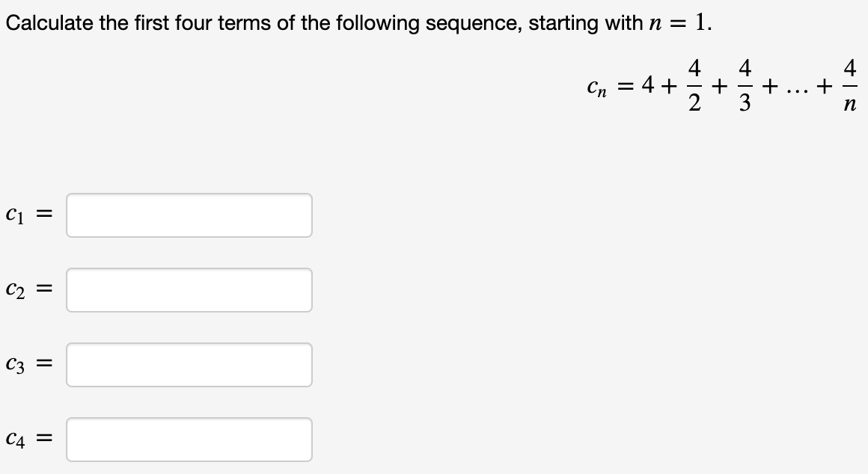The width and height of the screenshot is (868, 474).
Task: Click the c2 answer input field
Action: 189,290
